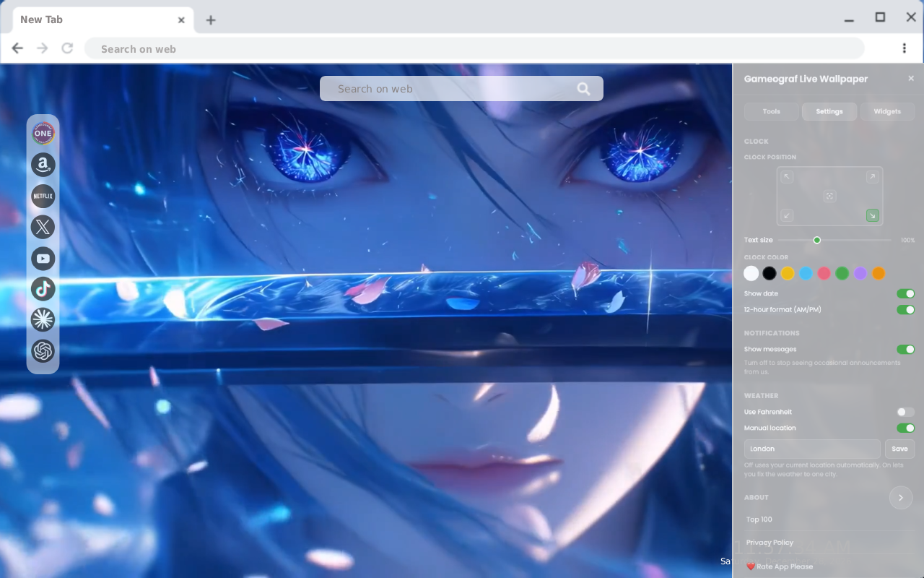Screen dimensions: 924x578
Task: Pick the orange clock color
Action: pyautogui.click(x=879, y=273)
